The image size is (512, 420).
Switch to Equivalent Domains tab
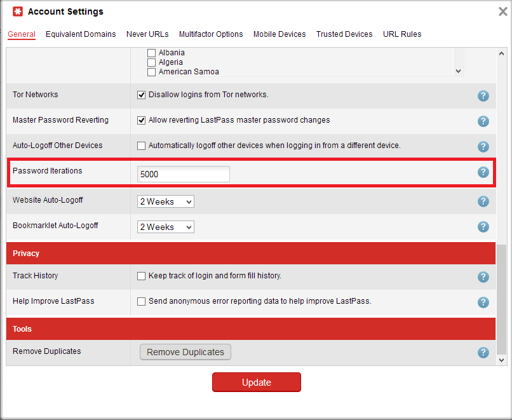point(81,34)
